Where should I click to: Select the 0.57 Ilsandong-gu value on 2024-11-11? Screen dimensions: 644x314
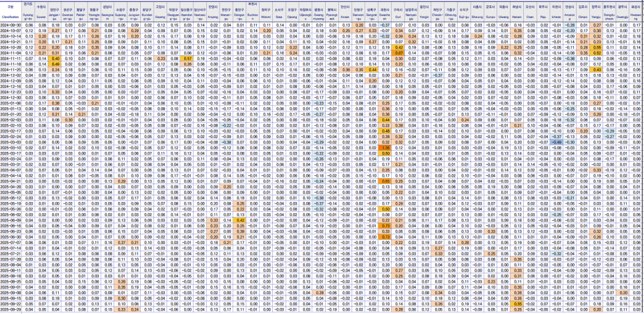[x=187, y=58]
